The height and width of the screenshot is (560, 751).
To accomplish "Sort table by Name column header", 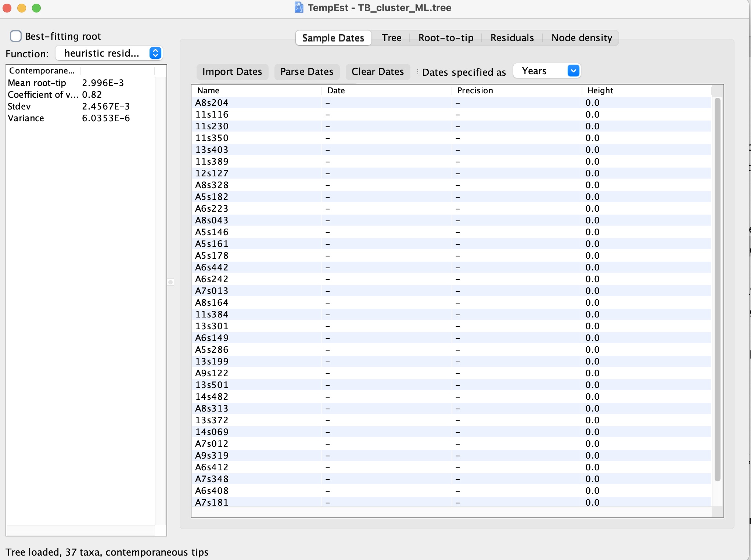I will (257, 91).
